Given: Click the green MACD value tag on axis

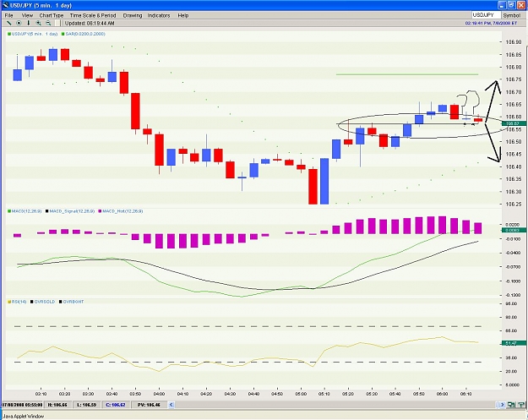Looking at the screenshot, I should coord(514,230).
